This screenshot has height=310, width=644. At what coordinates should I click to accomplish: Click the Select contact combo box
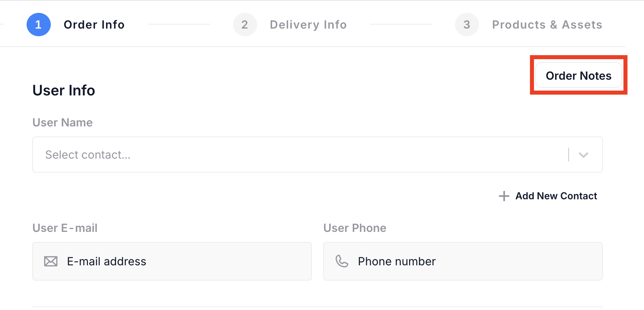[298, 155]
